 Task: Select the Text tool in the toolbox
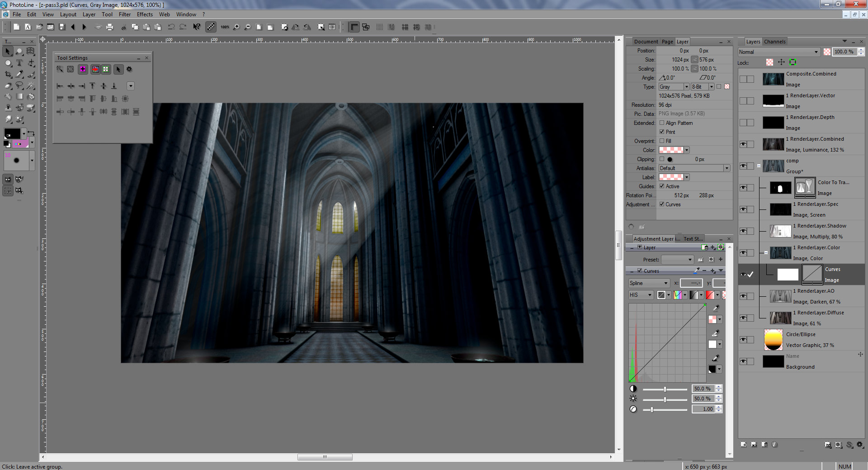pyautogui.click(x=19, y=63)
